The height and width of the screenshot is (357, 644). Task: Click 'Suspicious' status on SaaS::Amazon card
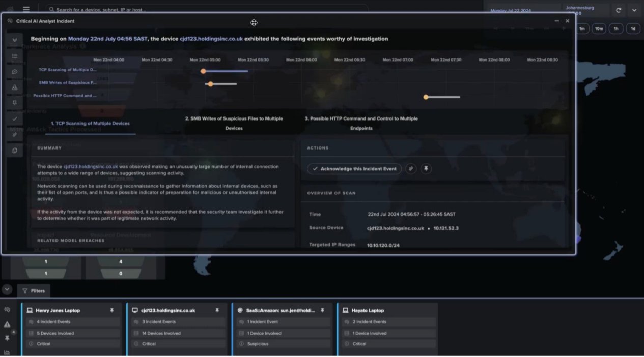coord(283,344)
